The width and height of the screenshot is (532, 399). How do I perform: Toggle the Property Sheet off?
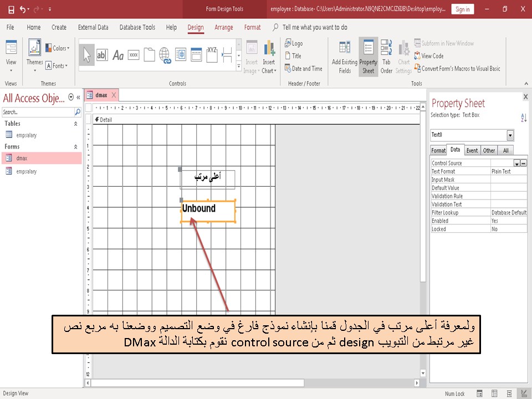tap(368, 54)
